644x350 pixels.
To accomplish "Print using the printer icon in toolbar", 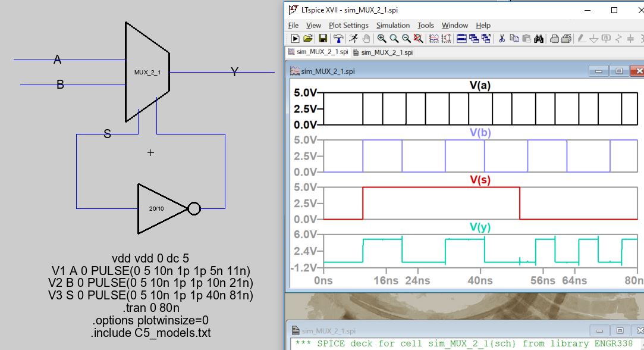I will [554, 39].
